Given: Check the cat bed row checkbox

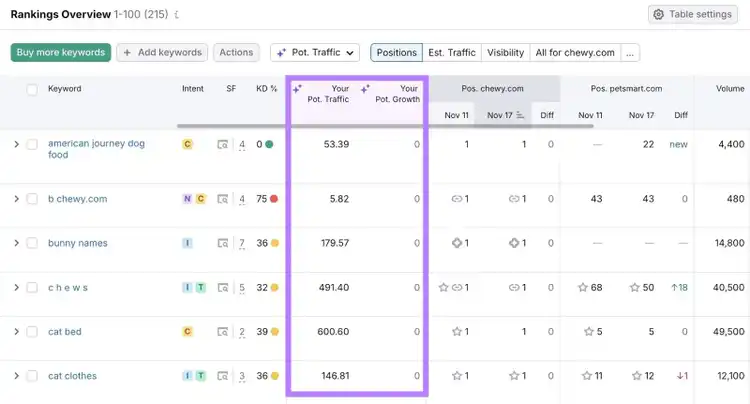Looking at the screenshot, I should tap(32, 331).
